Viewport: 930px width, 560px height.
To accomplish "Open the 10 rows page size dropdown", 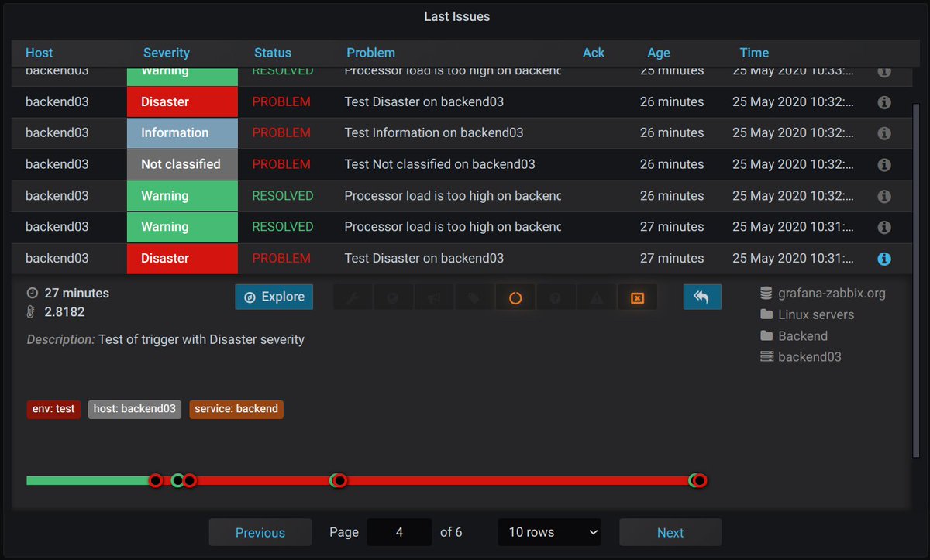I will 549,532.
